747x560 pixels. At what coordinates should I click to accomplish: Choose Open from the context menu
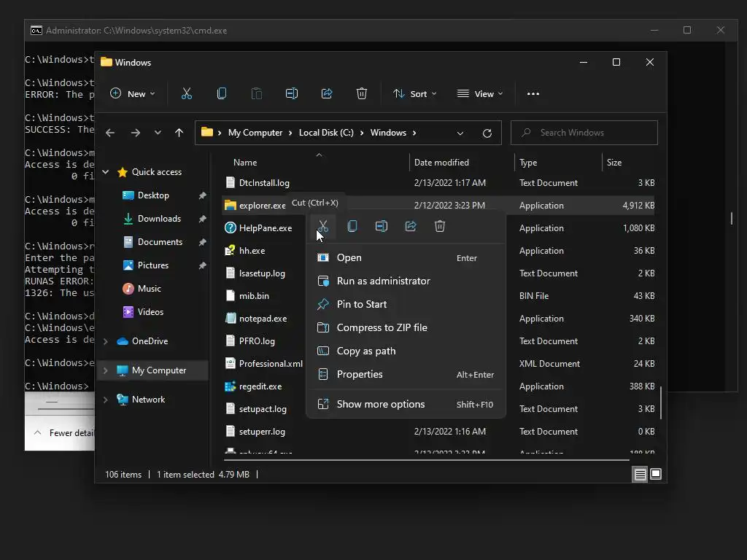[x=406, y=257]
